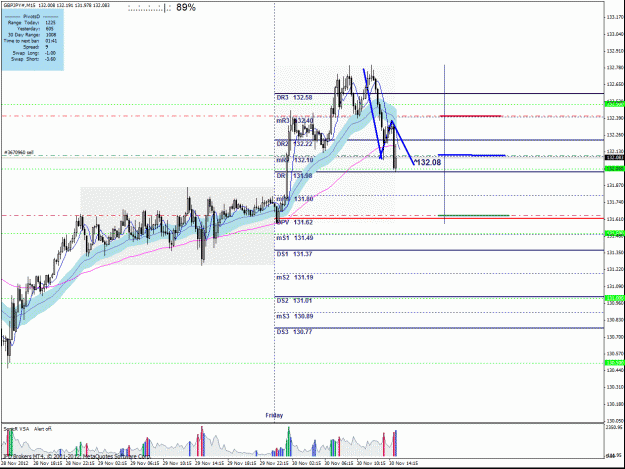Image resolution: width=625 pixels, height=469 pixels.
Task: Click the short green horizontal line segment
Action: click(x=474, y=216)
